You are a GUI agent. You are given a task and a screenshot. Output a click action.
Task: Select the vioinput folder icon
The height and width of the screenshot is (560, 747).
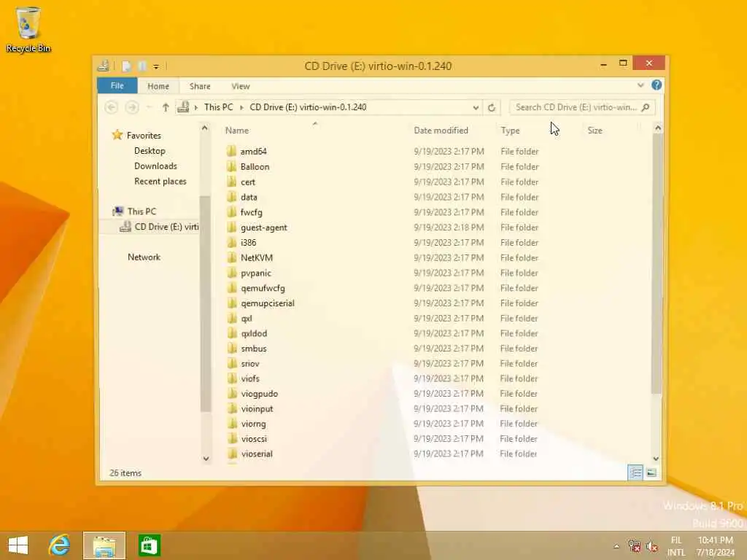tap(231, 408)
